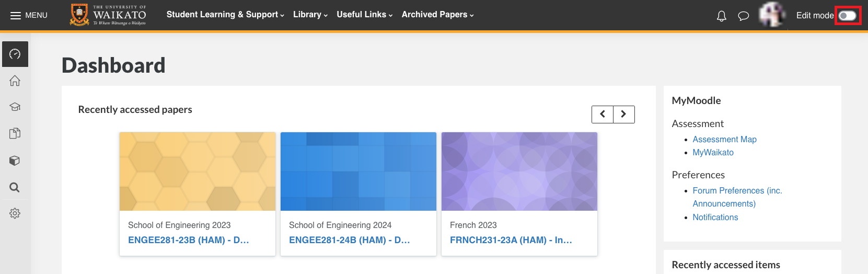868x274 pixels.
Task: Open the Assessment Map link
Action: point(724,139)
